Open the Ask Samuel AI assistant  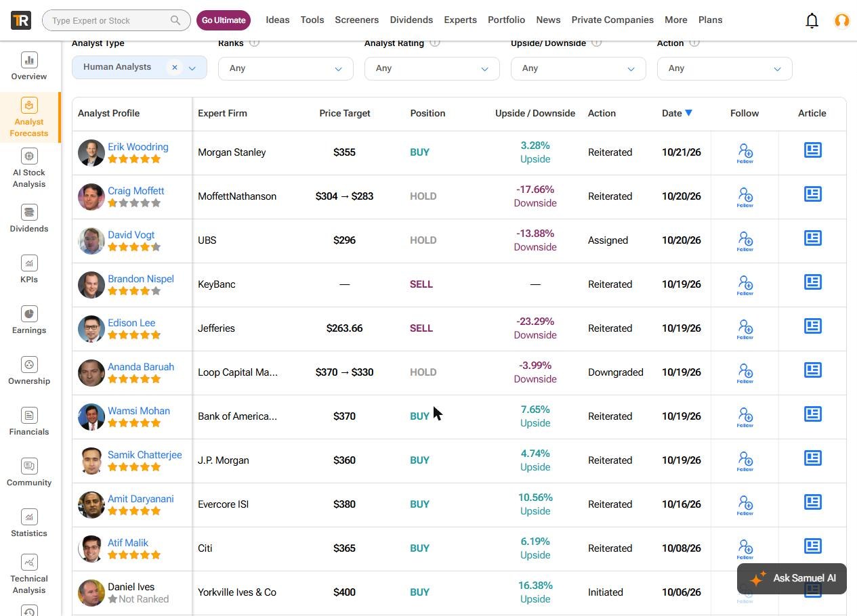[792, 579]
